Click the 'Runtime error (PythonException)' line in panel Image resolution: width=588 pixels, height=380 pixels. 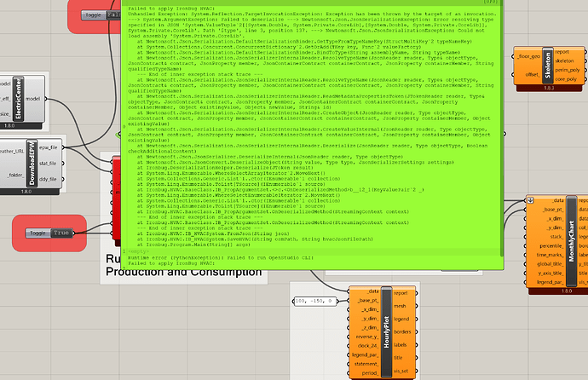(221, 258)
